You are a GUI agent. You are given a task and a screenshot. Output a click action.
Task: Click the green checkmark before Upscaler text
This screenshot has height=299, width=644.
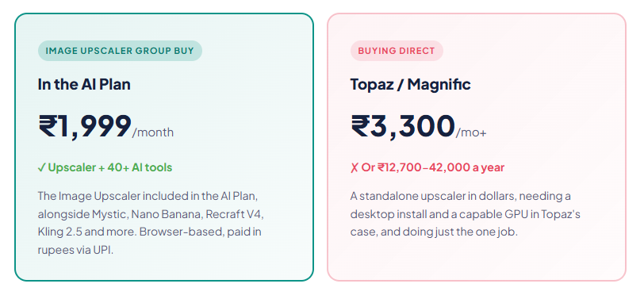[42, 167]
